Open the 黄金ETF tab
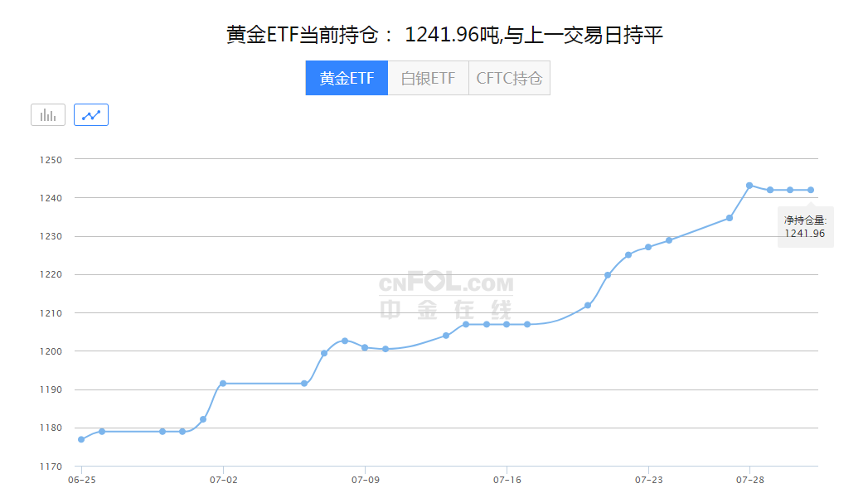 (347, 79)
